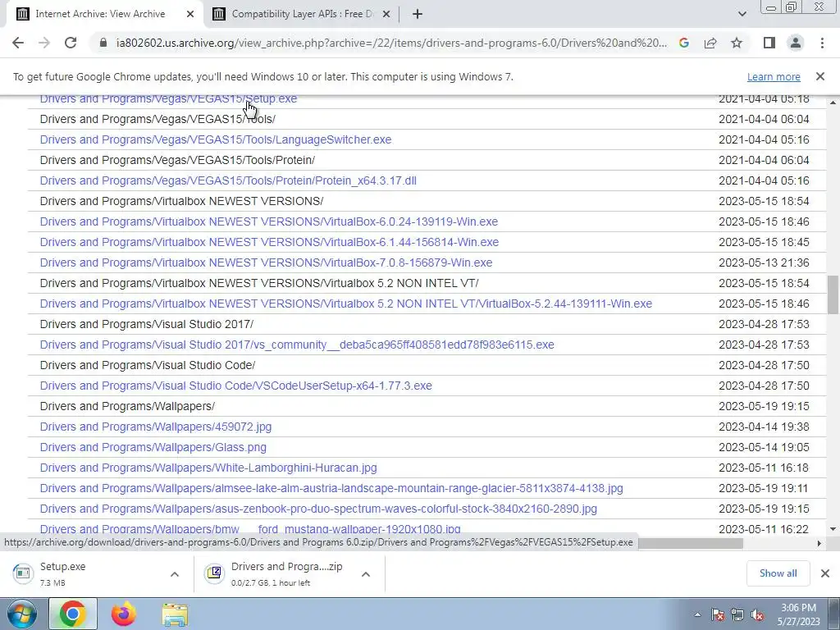Viewport: 840px width, 630px height.
Task: Expand options for Drivers and Programs zip download
Action: (365, 573)
